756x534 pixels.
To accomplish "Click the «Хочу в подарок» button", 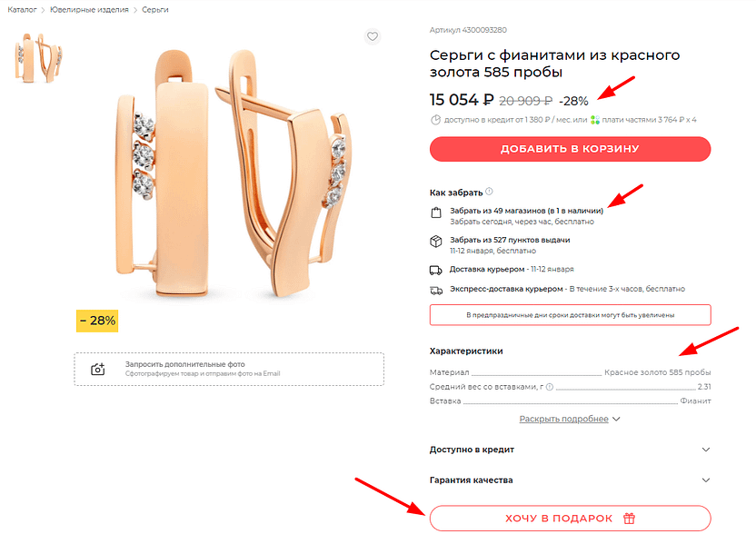I will [570, 519].
